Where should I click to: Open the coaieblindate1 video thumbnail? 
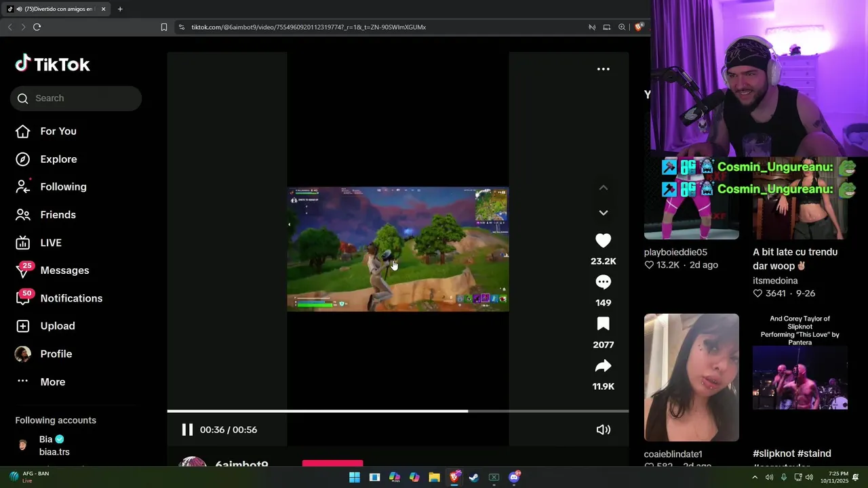click(x=691, y=378)
